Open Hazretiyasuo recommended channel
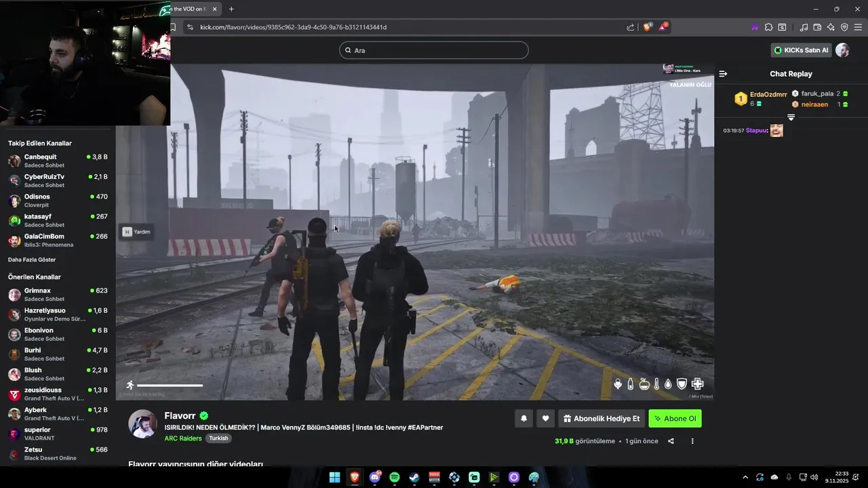Viewport: 868px width, 488px height. click(x=58, y=314)
